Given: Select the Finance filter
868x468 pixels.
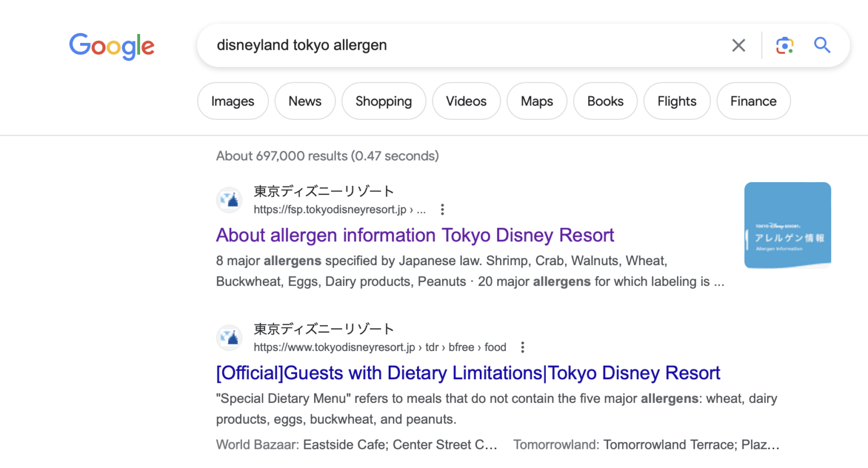Looking at the screenshot, I should coord(753,101).
